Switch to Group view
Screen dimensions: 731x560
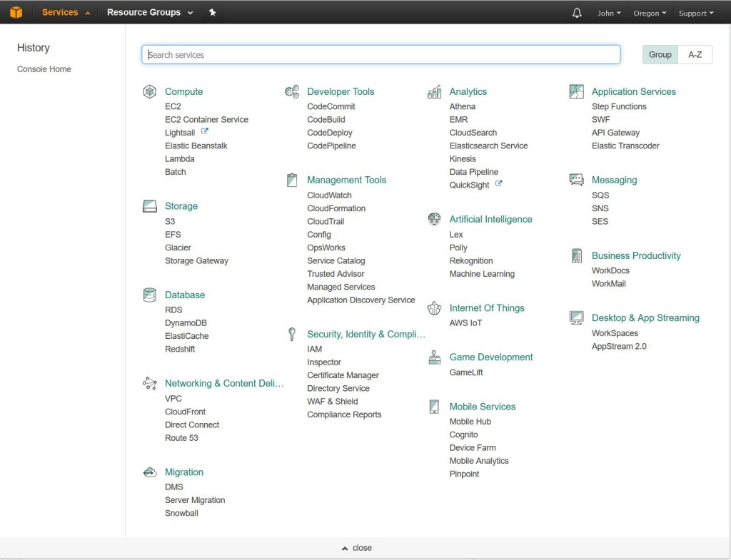click(660, 54)
